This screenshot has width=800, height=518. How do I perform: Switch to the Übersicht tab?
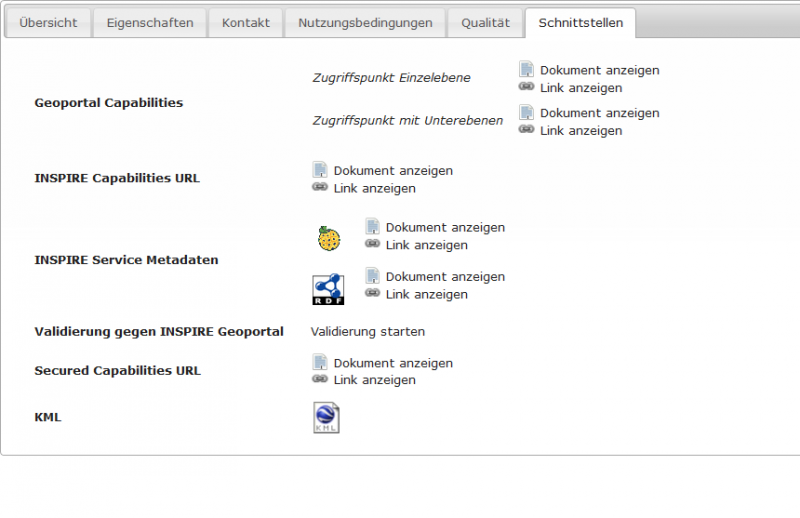(48, 23)
